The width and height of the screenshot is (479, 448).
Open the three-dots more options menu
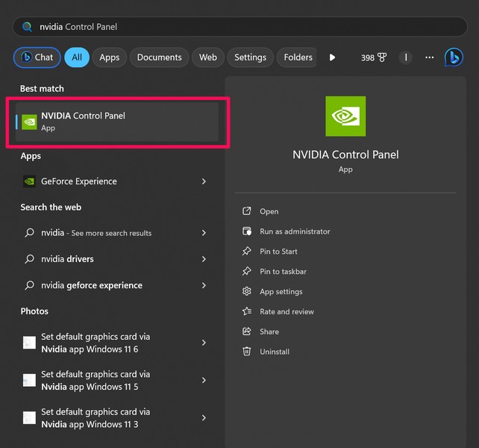pyautogui.click(x=429, y=57)
